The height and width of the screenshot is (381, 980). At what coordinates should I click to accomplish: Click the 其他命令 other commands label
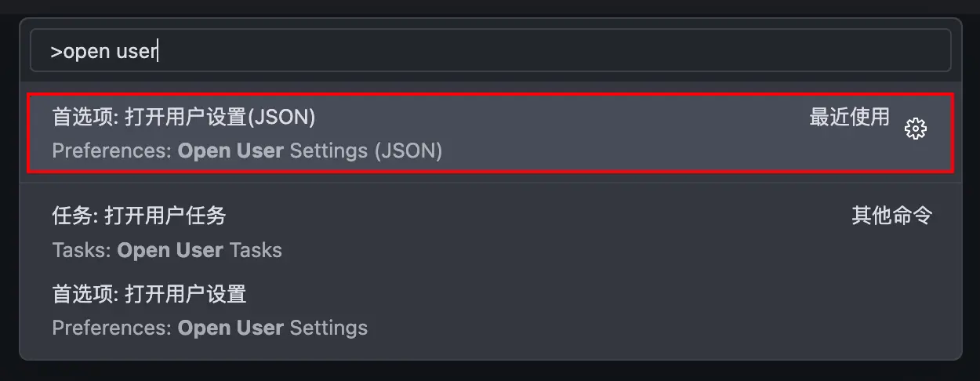click(891, 216)
